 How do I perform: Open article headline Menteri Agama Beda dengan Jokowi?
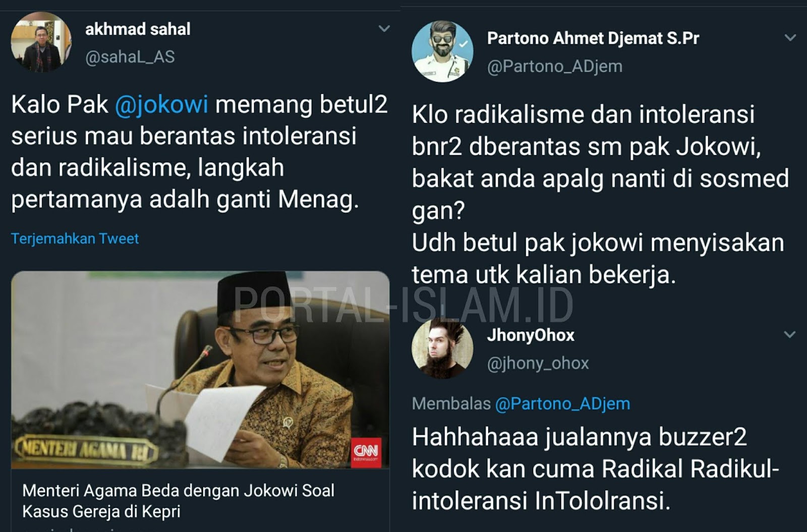[178, 501]
